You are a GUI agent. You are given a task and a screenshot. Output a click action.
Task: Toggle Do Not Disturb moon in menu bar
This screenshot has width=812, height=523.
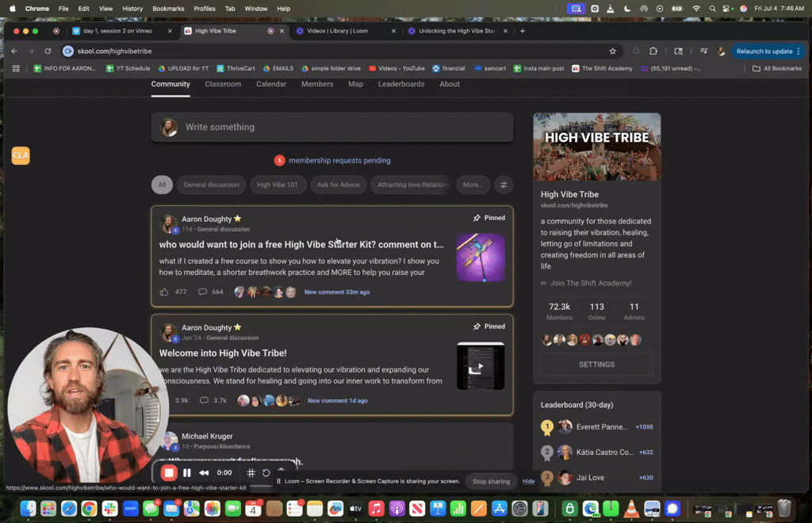click(x=627, y=9)
